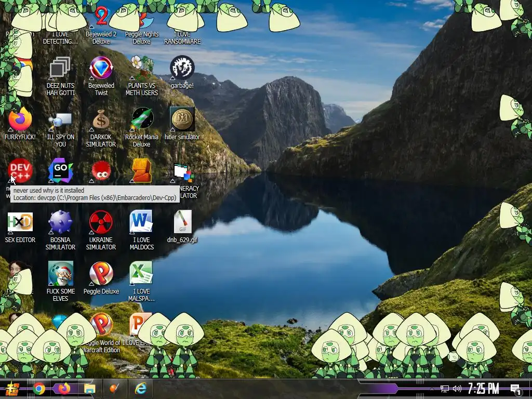Select the red fuzzy ball desktop icon
This screenshot has height=399, width=532.
[101, 171]
